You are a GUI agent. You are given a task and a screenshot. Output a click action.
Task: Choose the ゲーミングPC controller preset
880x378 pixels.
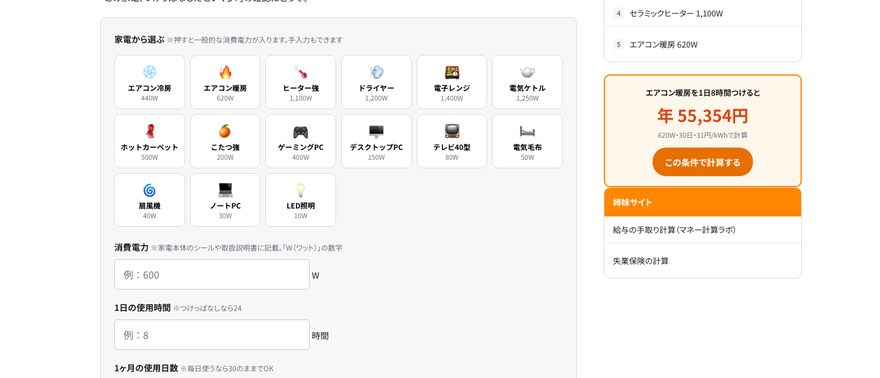point(301,141)
